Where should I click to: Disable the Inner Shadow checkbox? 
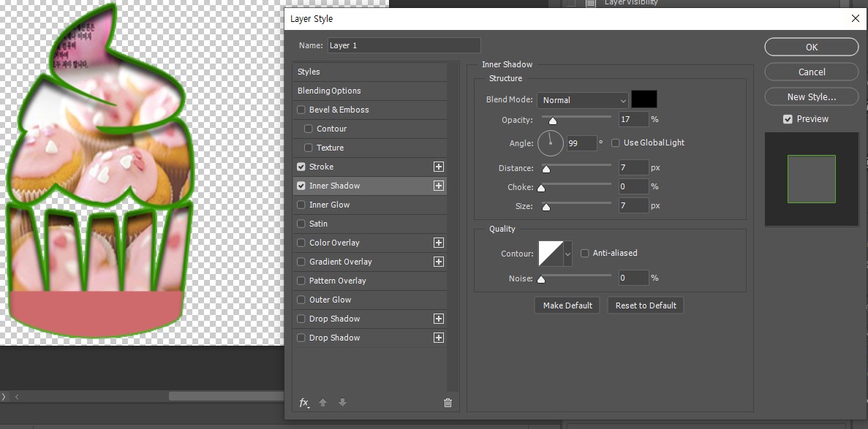click(x=301, y=186)
